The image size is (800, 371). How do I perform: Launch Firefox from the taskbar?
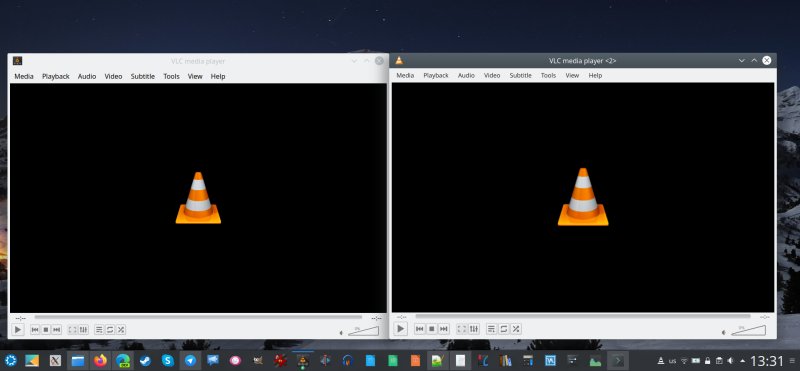101,361
